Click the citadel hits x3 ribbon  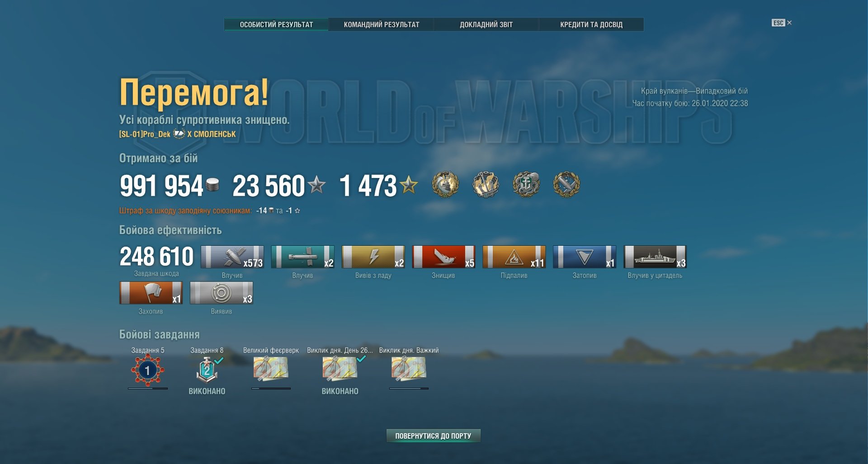click(655, 257)
